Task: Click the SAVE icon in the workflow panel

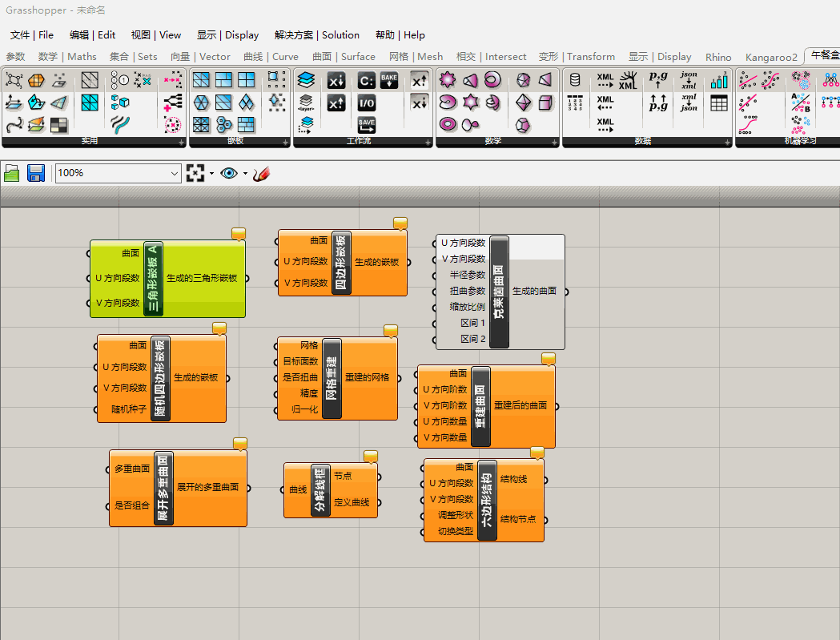Action: coord(367,126)
